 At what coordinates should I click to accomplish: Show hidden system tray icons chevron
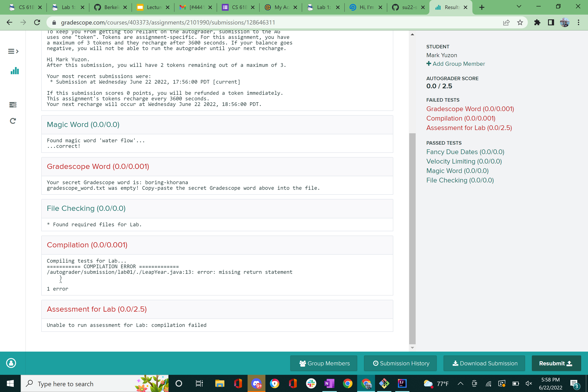(x=460, y=383)
